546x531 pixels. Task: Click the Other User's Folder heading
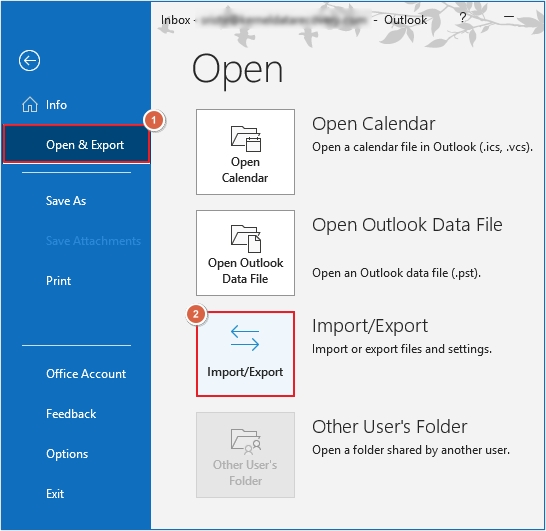(389, 427)
